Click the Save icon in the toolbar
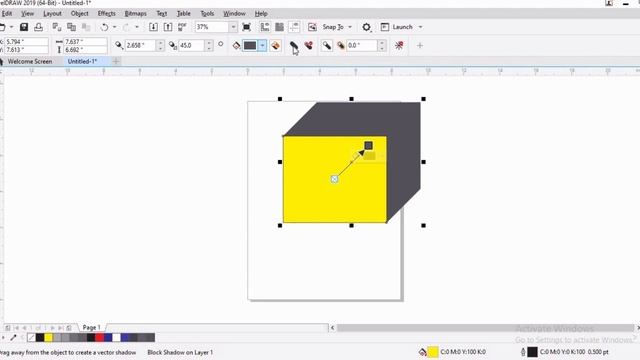The image size is (640, 360). coord(24,27)
